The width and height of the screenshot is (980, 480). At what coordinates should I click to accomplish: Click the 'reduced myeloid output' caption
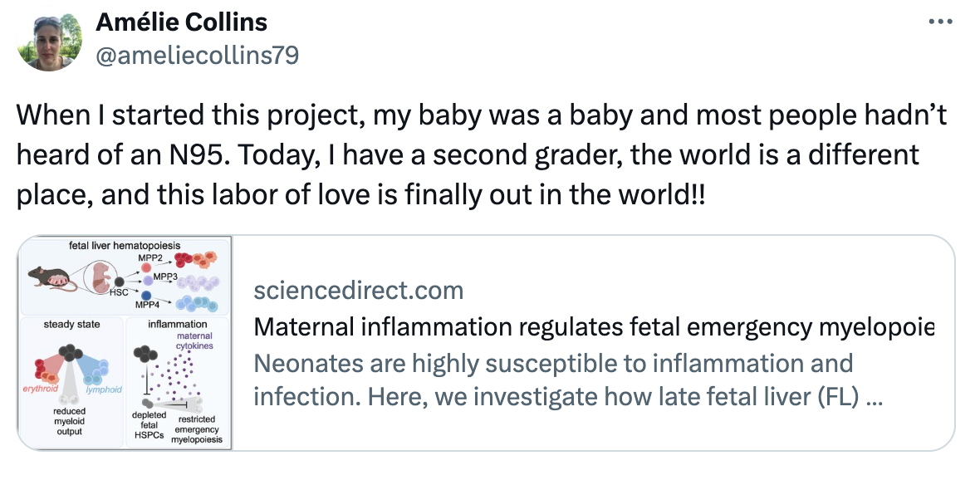coord(70,421)
